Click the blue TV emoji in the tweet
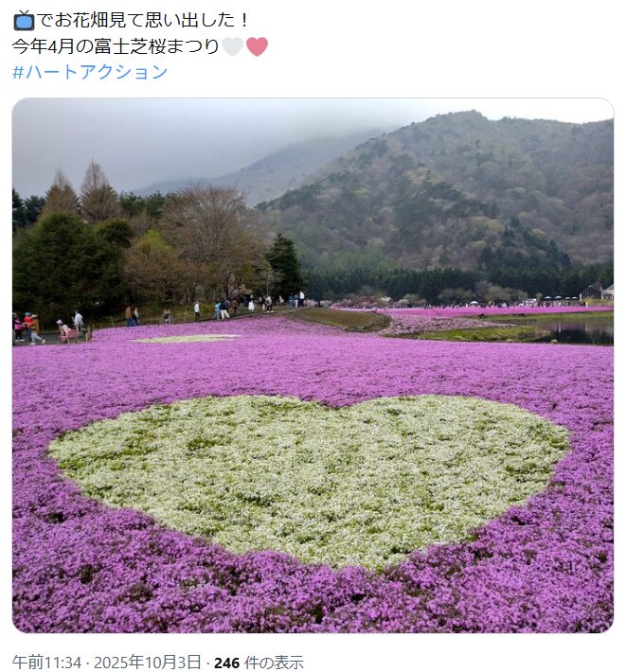Image resolution: width=626 pixels, height=672 pixels. pos(24,20)
